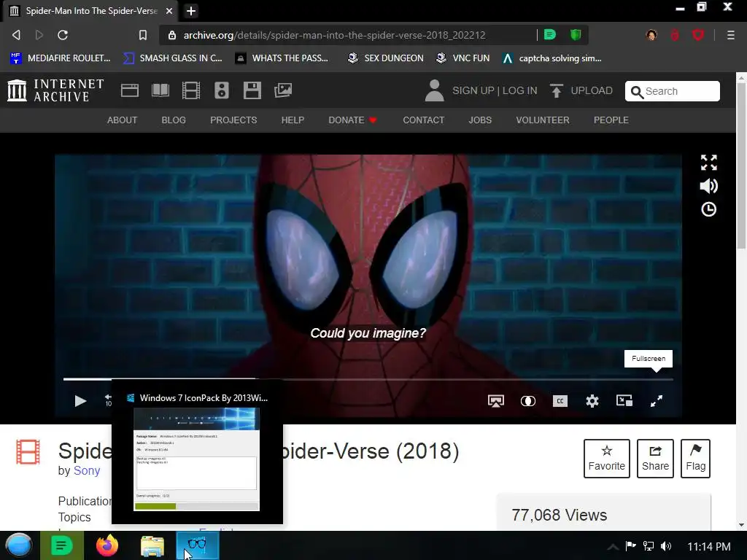Go back in browser
This screenshot has width=747, height=560.
pyautogui.click(x=16, y=35)
